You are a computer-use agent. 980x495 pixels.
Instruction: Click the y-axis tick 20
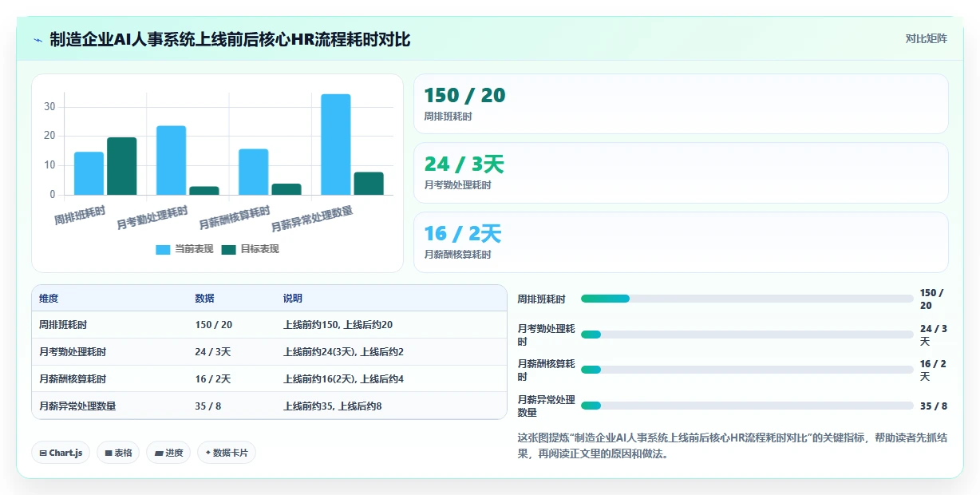click(49, 136)
